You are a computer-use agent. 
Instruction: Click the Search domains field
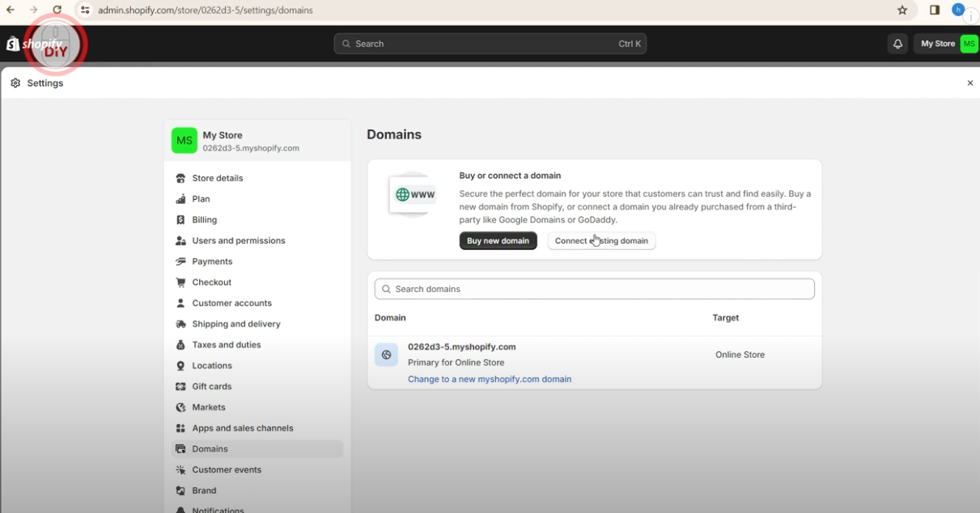click(x=594, y=289)
